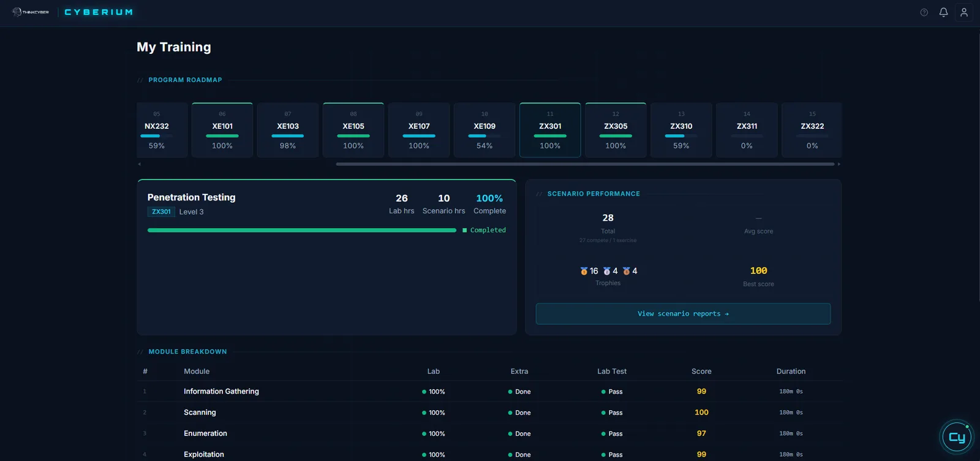Click the Score column header

click(701, 371)
